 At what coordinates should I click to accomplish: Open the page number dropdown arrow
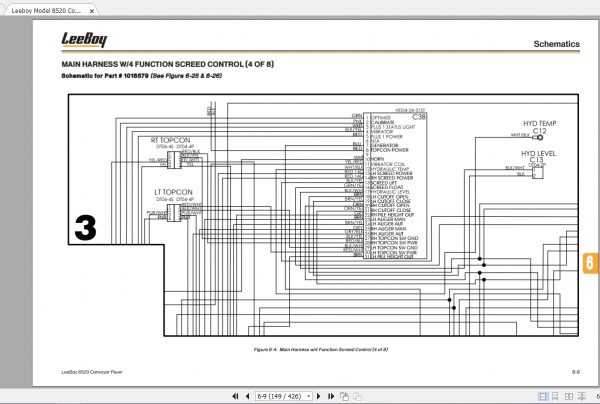coord(308,396)
